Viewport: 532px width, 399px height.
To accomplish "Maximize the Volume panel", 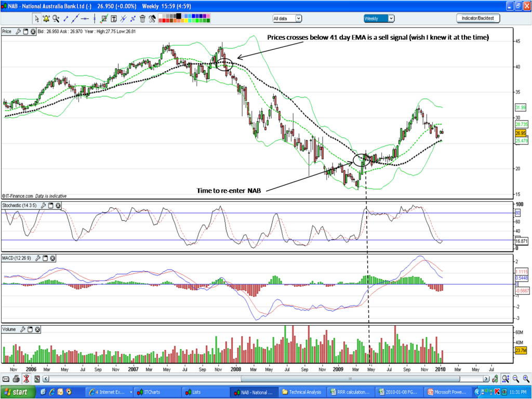I will click(x=30, y=329).
